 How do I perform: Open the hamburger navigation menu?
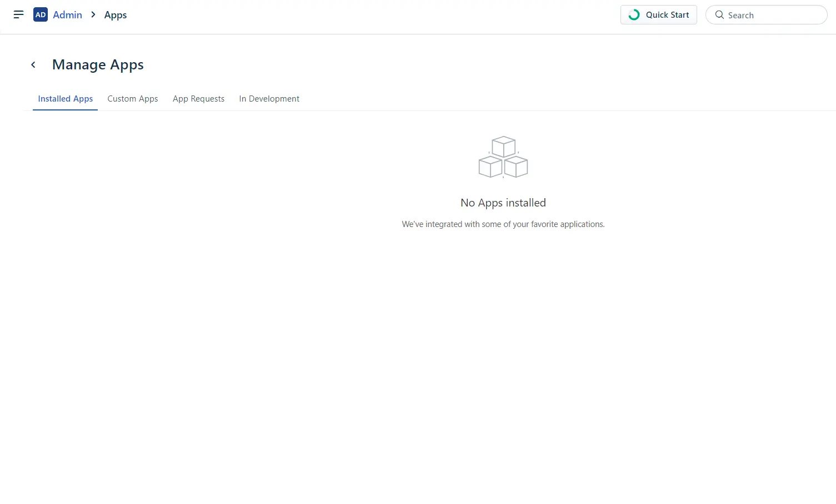[18, 14]
